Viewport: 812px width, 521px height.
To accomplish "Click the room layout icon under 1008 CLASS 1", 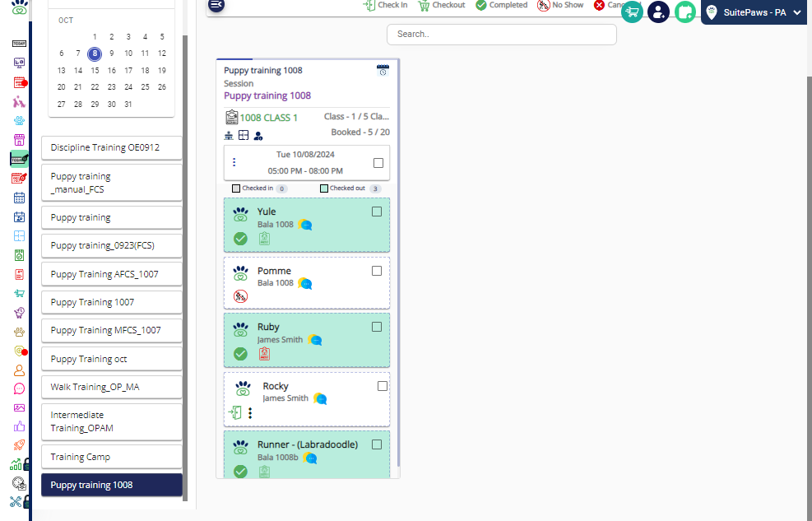I will point(244,136).
